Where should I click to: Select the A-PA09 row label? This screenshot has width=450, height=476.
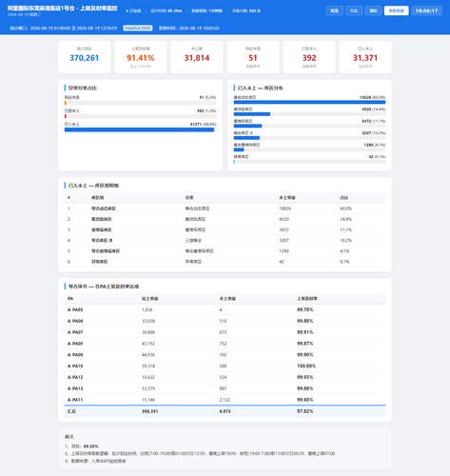pyautogui.click(x=75, y=355)
